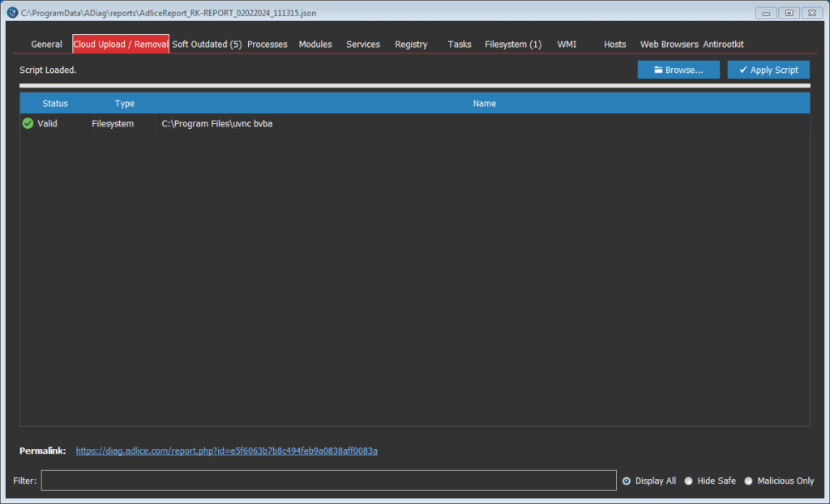The image size is (830, 504).
Task: Switch to the General tab
Action: click(46, 45)
